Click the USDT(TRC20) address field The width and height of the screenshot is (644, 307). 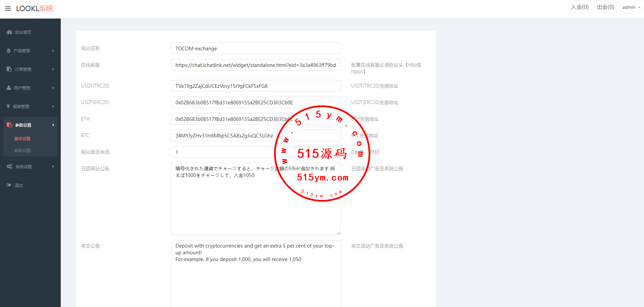click(x=256, y=86)
